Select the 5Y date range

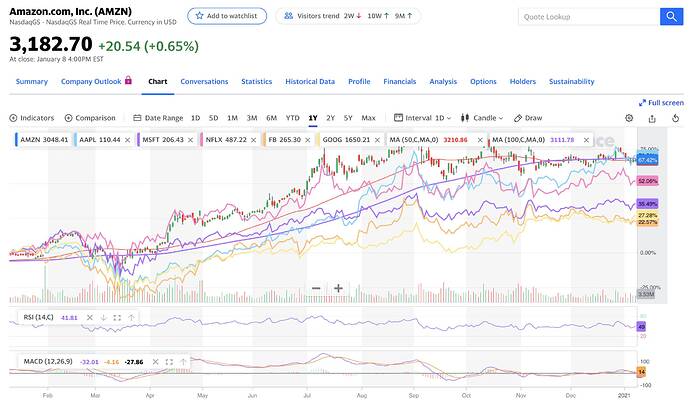click(348, 118)
